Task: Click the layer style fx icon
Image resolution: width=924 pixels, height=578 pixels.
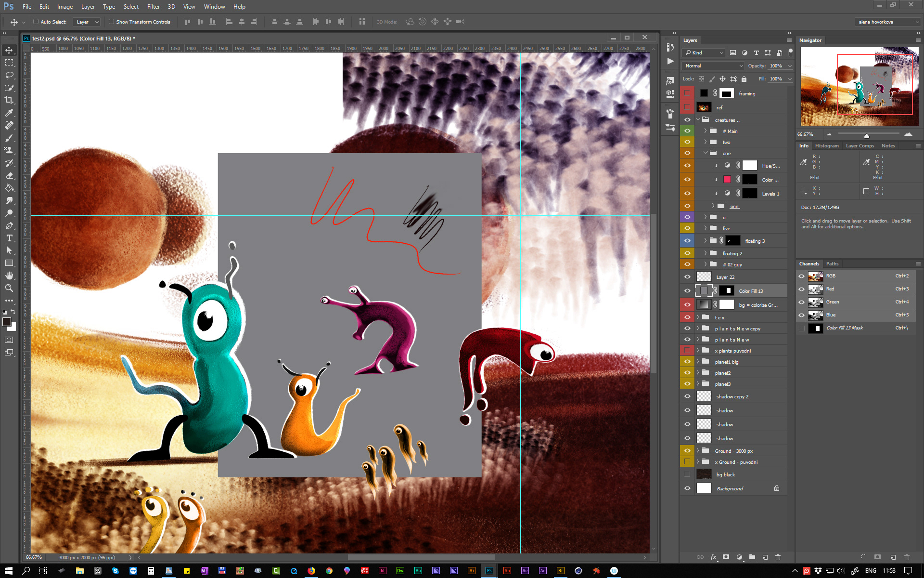Action: pyautogui.click(x=713, y=557)
